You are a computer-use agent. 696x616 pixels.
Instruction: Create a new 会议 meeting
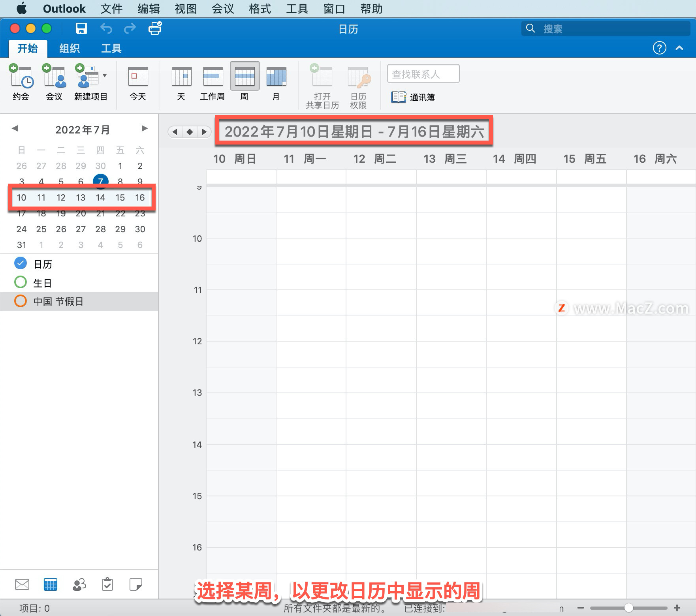54,82
